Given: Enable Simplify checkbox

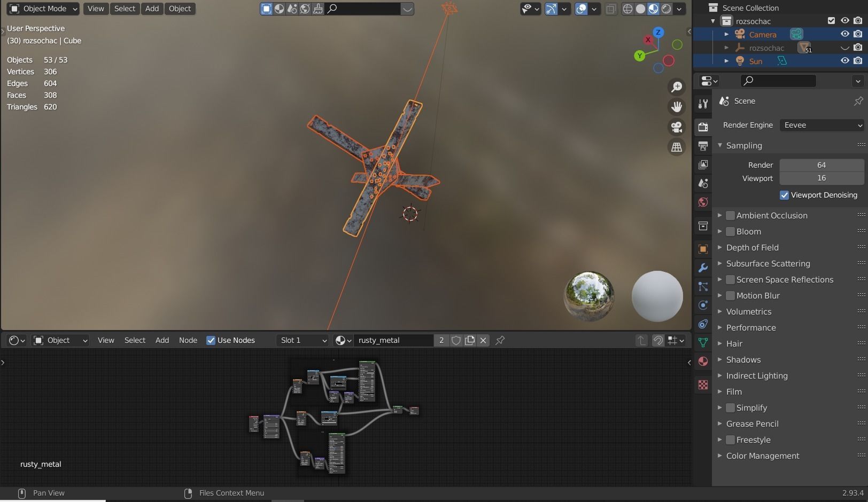Looking at the screenshot, I should tap(730, 407).
